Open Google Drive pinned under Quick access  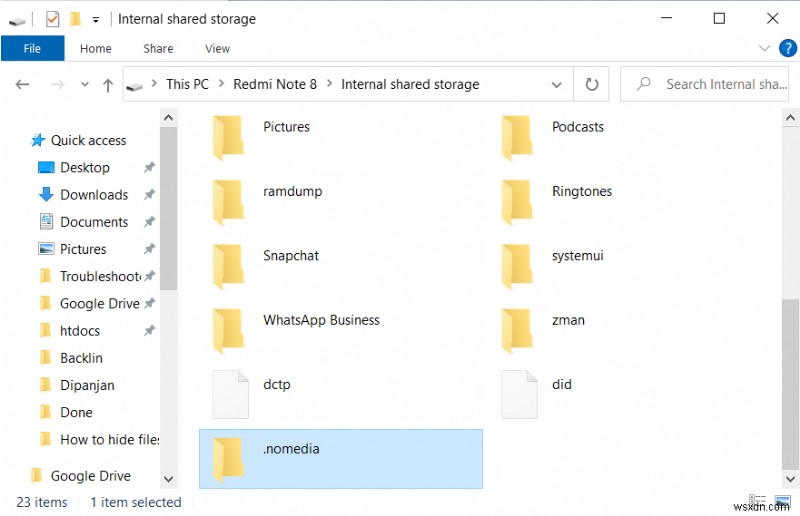tap(99, 304)
